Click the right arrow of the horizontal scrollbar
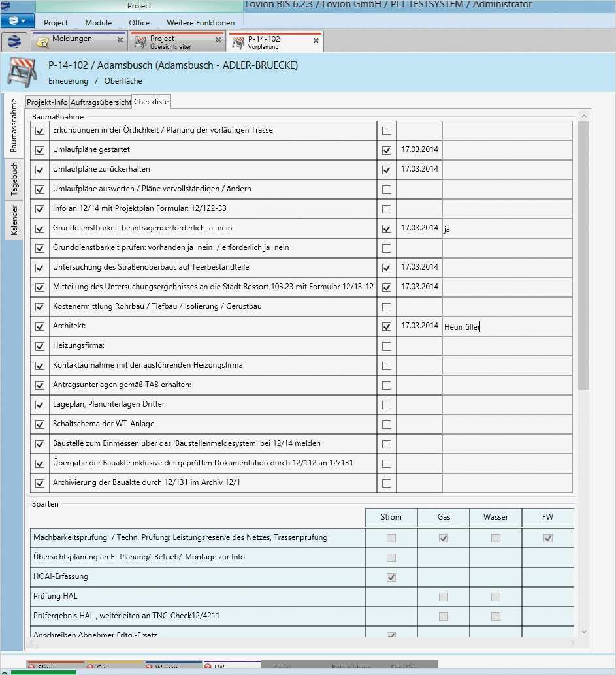 click(572, 643)
